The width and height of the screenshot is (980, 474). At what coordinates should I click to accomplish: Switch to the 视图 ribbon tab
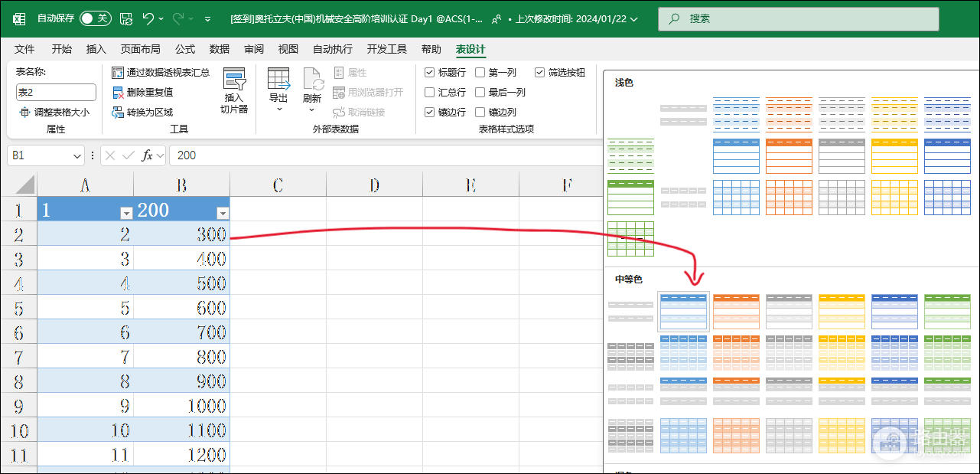tap(288, 49)
